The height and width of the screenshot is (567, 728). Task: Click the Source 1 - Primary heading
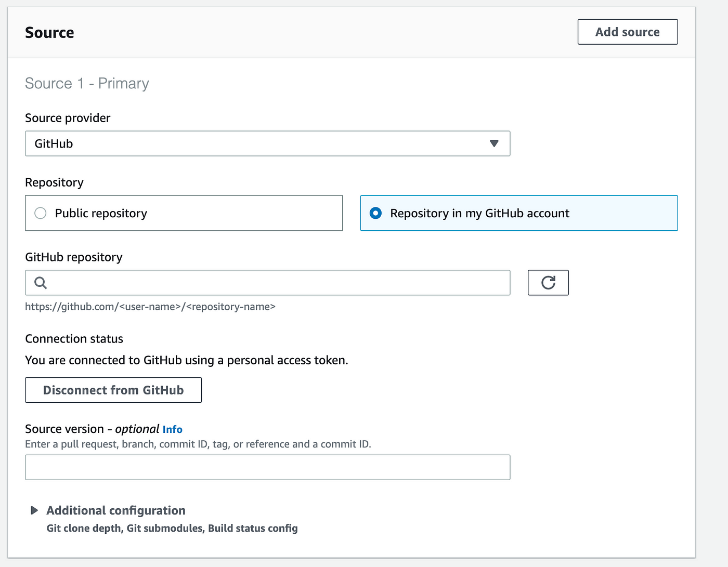[x=87, y=83]
